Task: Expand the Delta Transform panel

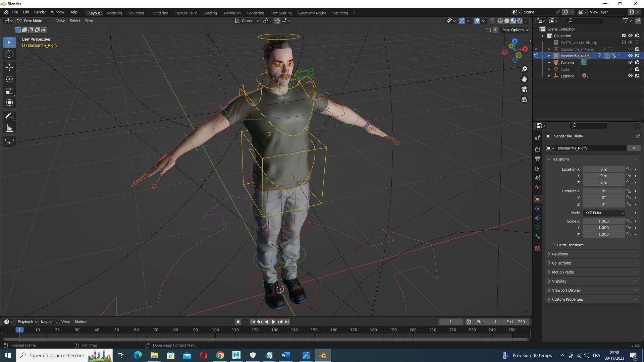Action: [x=570, y=245]
